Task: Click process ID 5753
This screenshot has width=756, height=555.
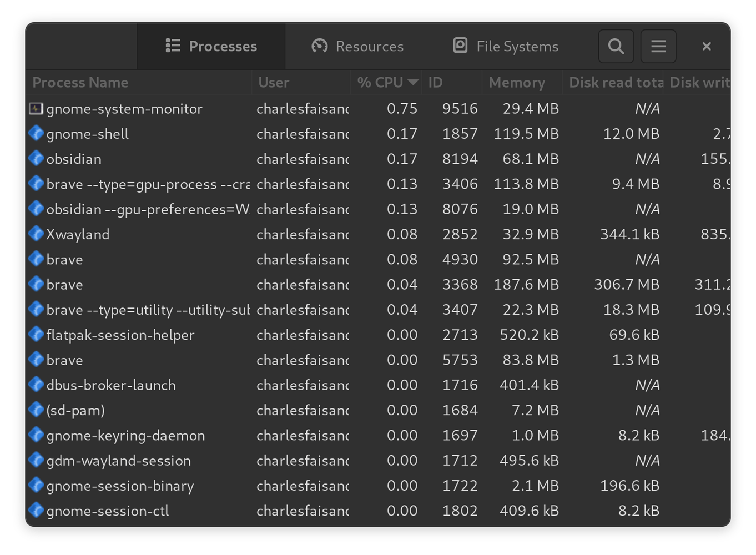Action: click(460, 360)
